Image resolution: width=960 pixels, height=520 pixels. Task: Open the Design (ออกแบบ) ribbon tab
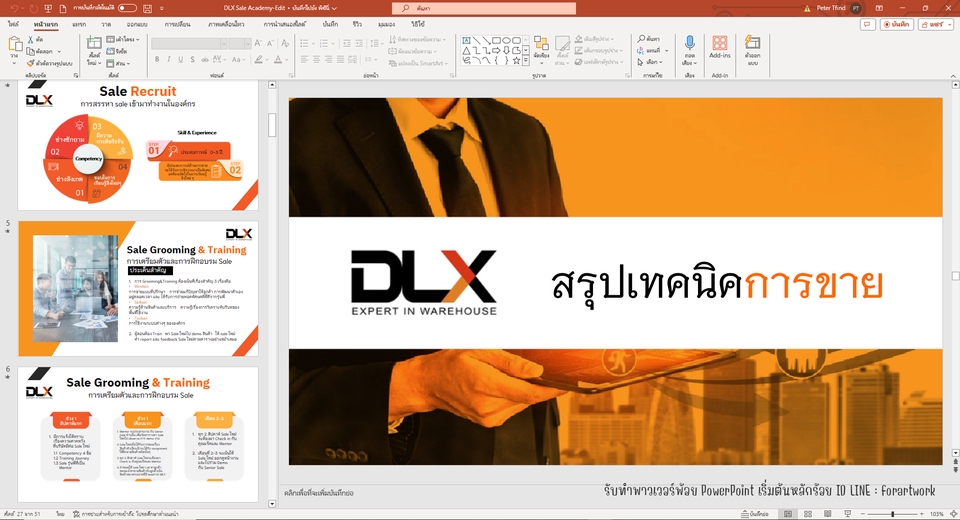pos(137,24)
